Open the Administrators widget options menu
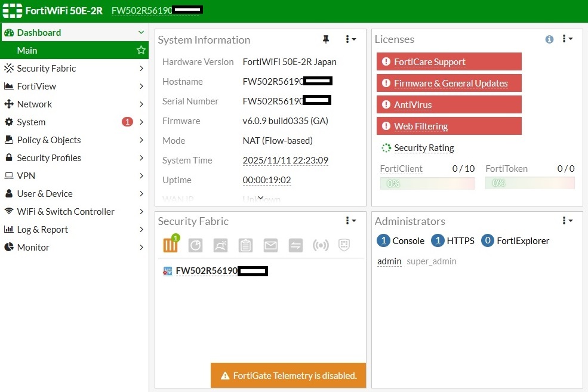Screen dimensions: 588x392 pos(567,221)
